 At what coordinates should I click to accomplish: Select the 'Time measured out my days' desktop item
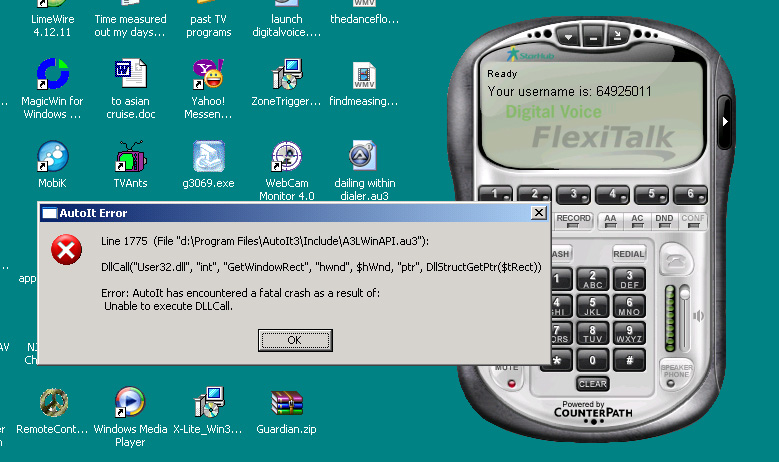pyautogui.click(x=130, y=20)
